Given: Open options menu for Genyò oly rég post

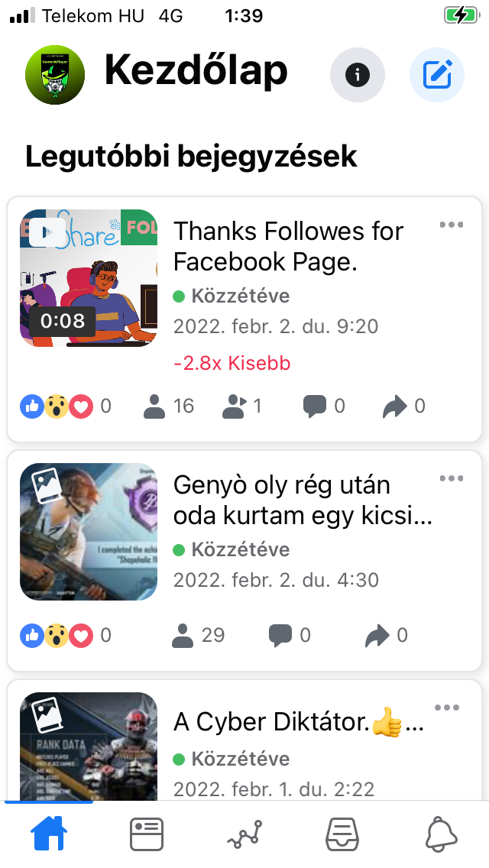Looking at the screenshot, I should 452,478.
